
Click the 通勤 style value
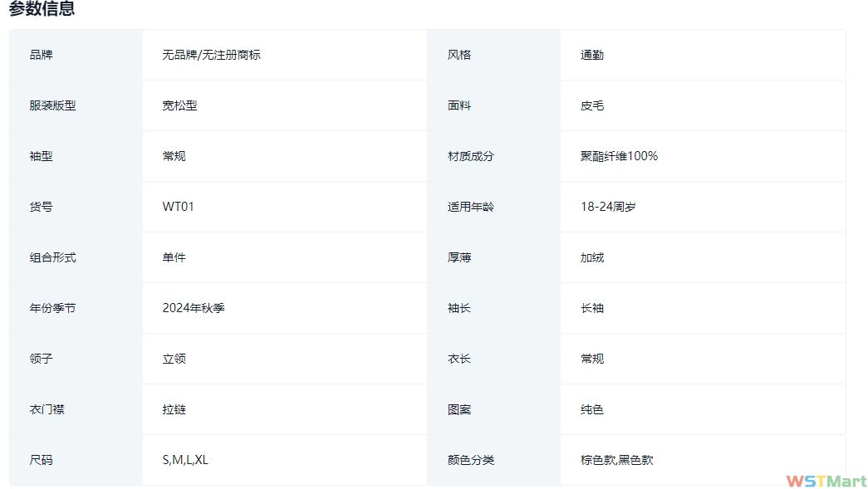point(592,55)
